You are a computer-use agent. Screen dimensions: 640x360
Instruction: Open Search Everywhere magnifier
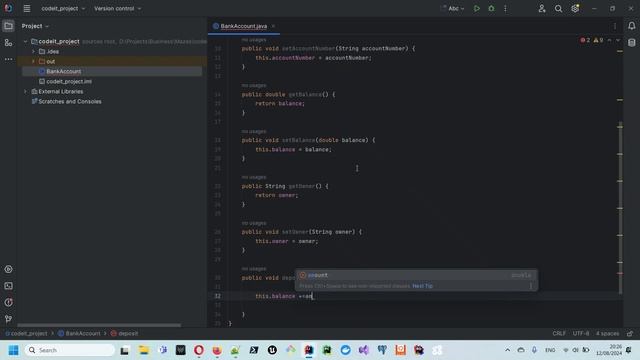point(558,9)
